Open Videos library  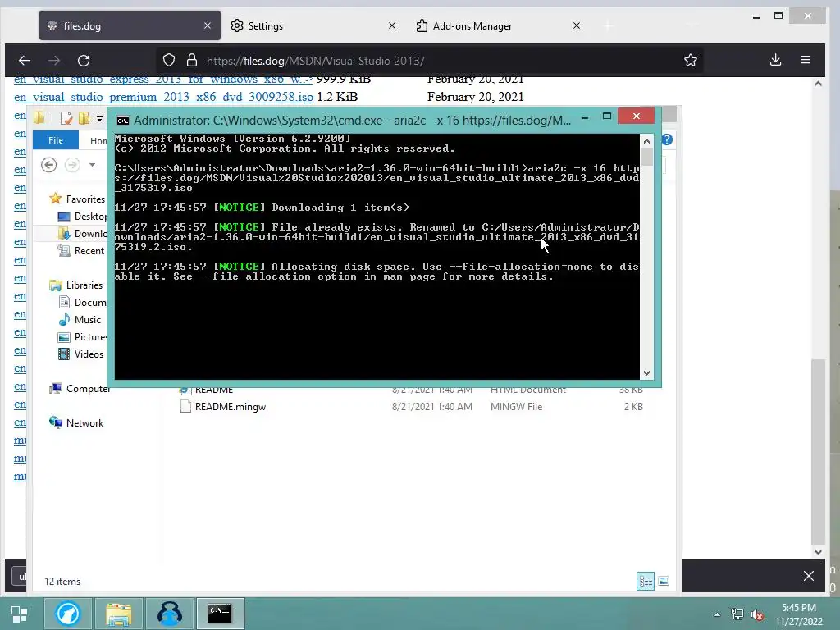pos(80,354)
